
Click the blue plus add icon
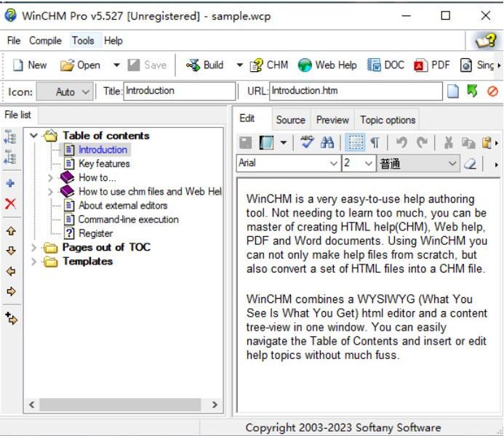pos(11,184)
